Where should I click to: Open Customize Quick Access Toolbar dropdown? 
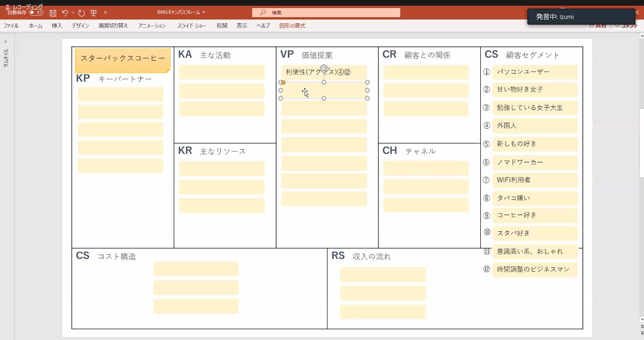pyautogui.click(x=105, y=13)
